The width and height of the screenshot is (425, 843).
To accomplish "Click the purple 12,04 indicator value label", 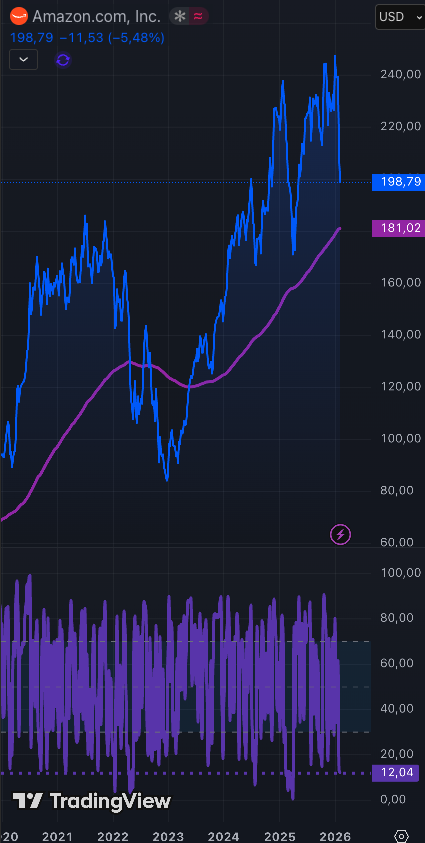I will pos(395,773).
